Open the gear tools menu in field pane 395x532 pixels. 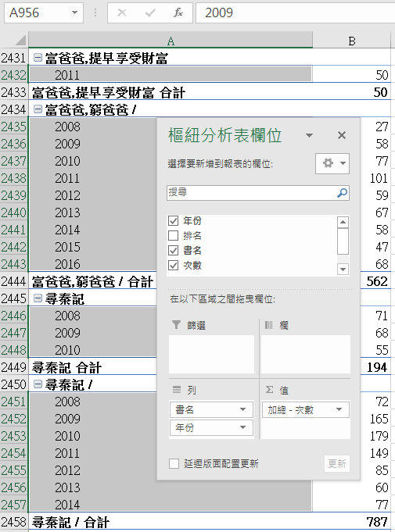point(332,163)
